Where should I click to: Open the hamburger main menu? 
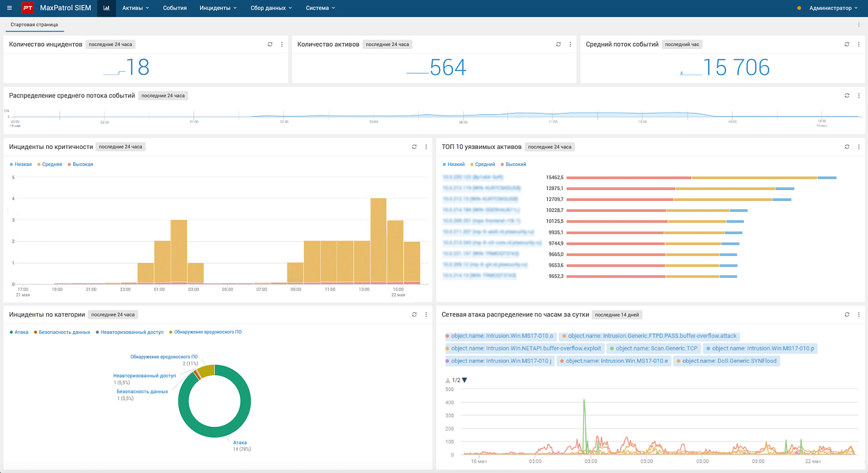pos(9,8)
